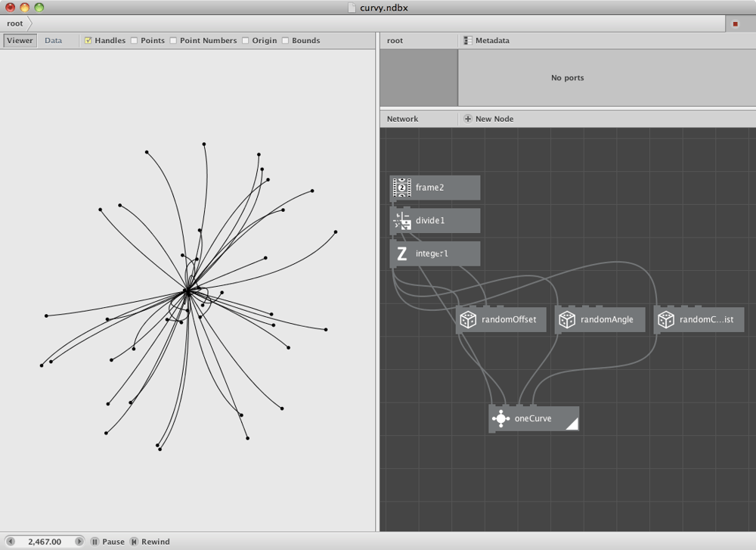Click the integer1 node Z icon
756x550 pixels.
click(401, 253)
